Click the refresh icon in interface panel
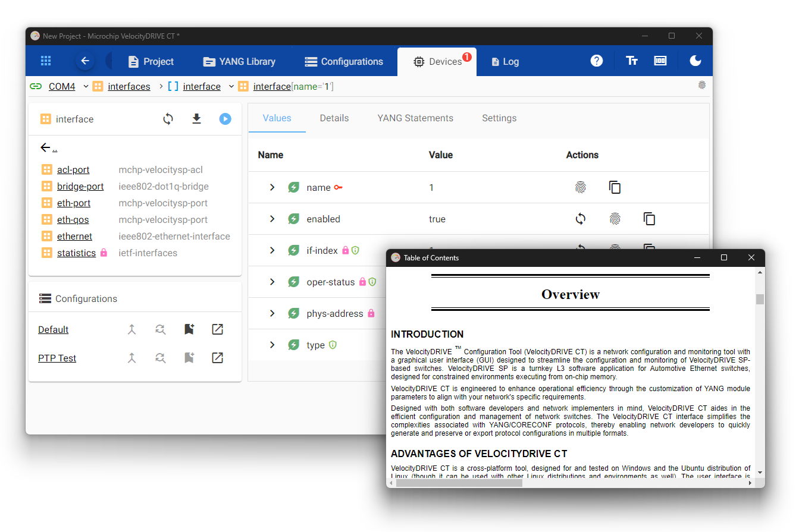Image resolution: width=799 pixels, height=532 pixels. pyautogui.click(x=168, y=119)
